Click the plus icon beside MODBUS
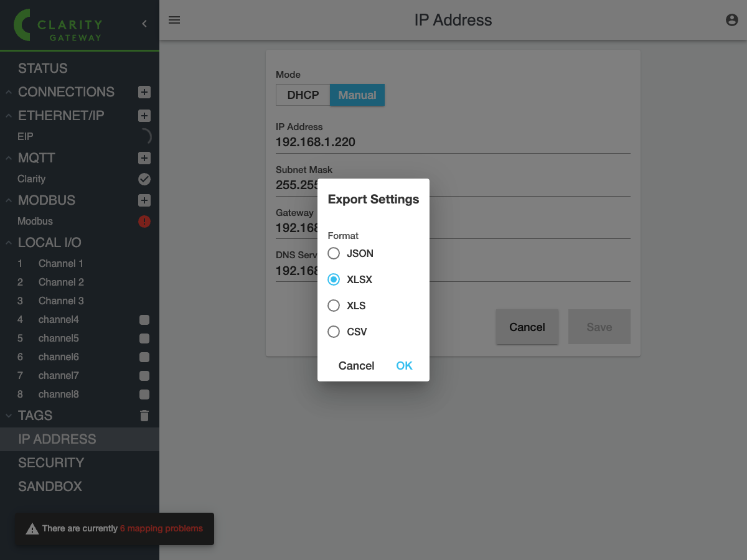This screenshot has width=747, height=560. click(144, 200)
